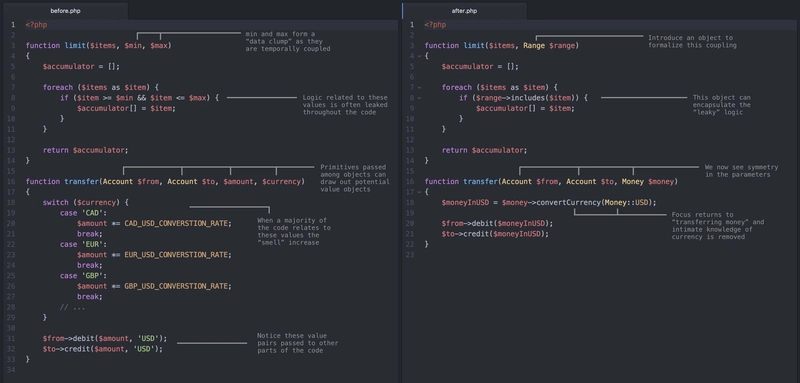Click line number 23 in after.php gutter

411,255
